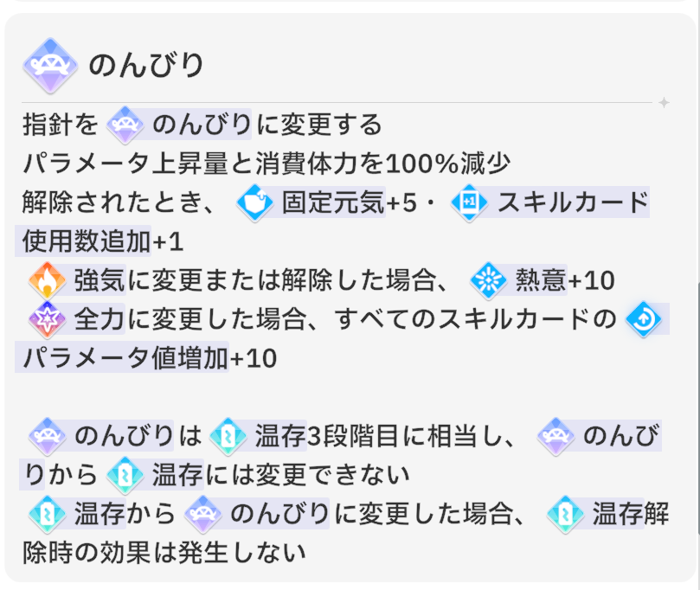Open the 強気 keyword link

click(x=100, y=280)
